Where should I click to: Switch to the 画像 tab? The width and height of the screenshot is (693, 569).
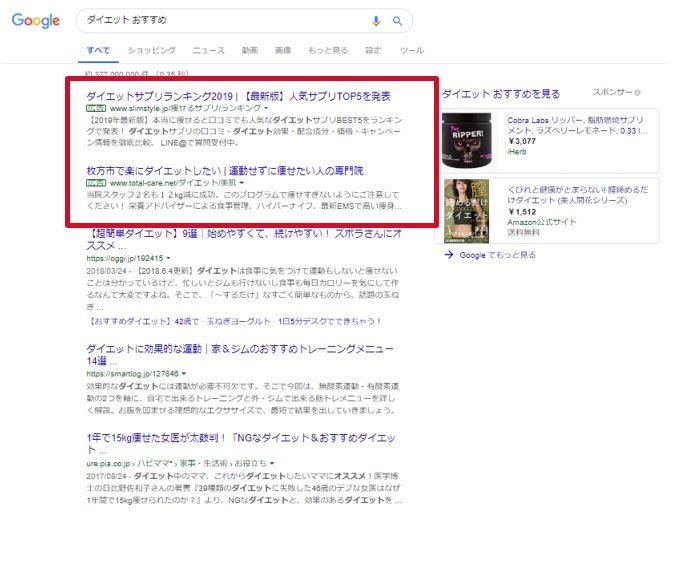point(283,50)
